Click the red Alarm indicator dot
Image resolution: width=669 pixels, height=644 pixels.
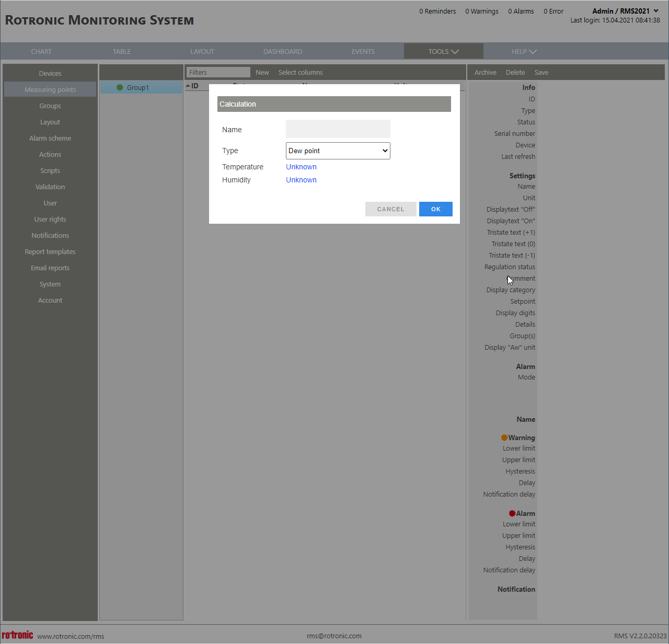point(512,513)
